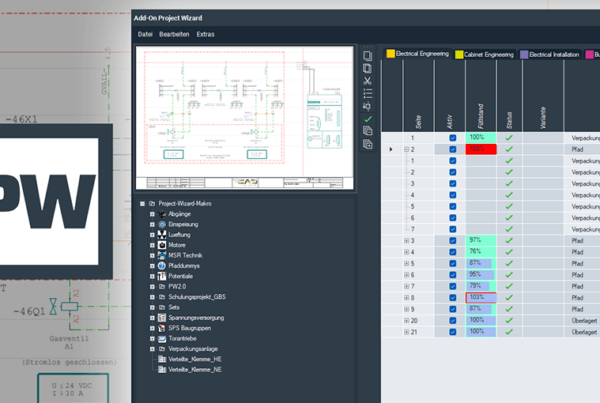Click the Potentiale tree item icon
The width and height of the screenshot is (600, 403).
tap(161, 275)
